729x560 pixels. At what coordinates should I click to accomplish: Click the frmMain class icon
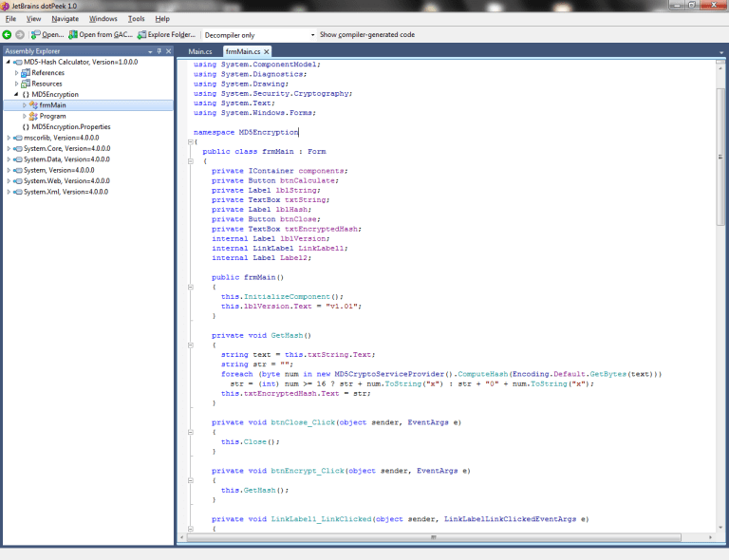click(33, 105)
